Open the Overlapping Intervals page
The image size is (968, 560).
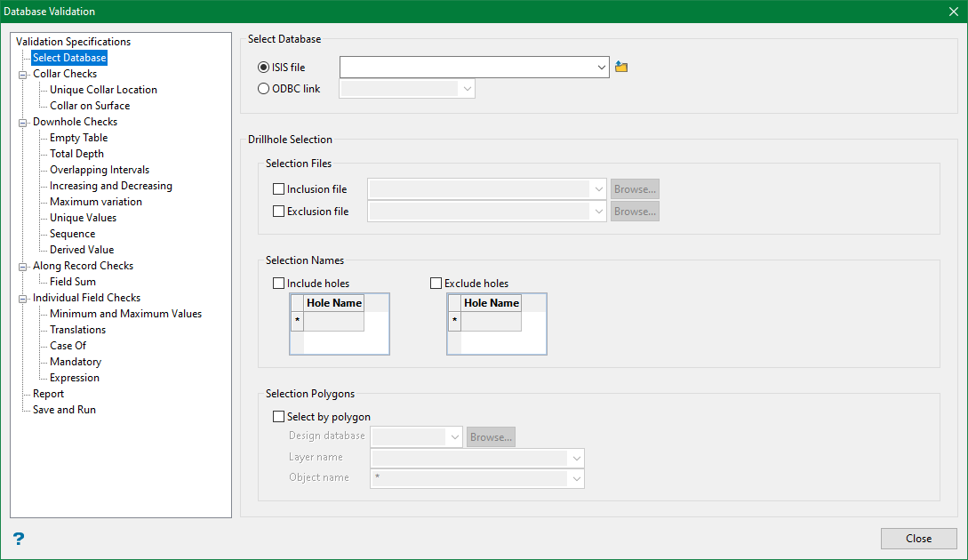100,170
